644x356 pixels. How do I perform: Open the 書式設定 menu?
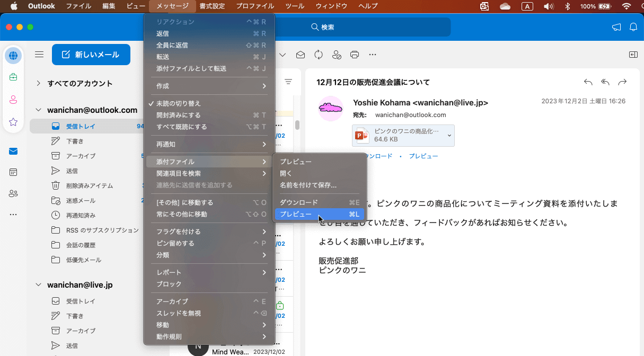[212, 6]
